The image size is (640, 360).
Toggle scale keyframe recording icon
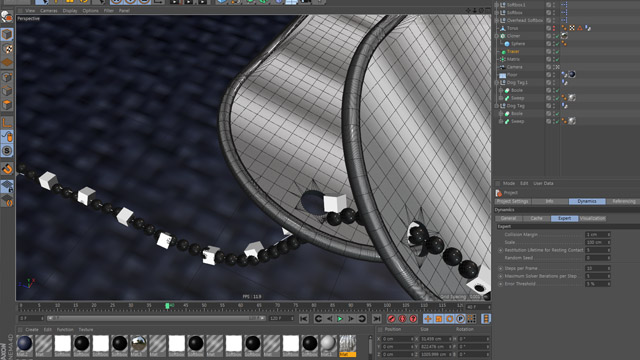[x=439, y=319]
